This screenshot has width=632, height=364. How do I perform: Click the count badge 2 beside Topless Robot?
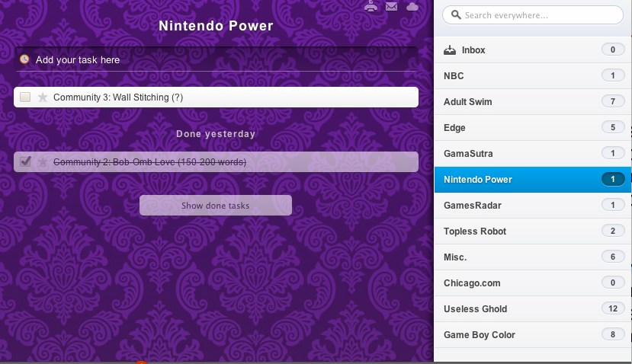[x=613, y=231]
